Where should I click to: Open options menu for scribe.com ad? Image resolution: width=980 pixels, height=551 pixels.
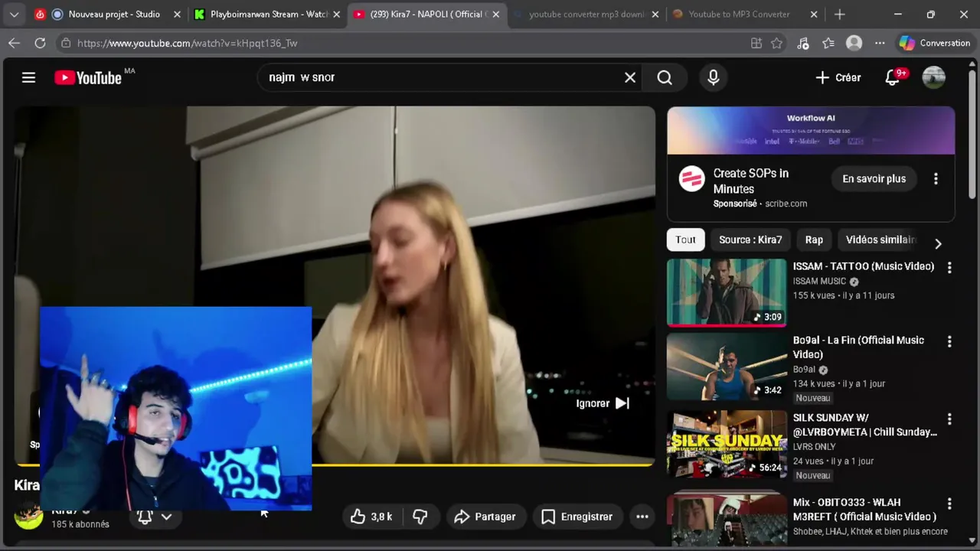[x=936, y=178]
